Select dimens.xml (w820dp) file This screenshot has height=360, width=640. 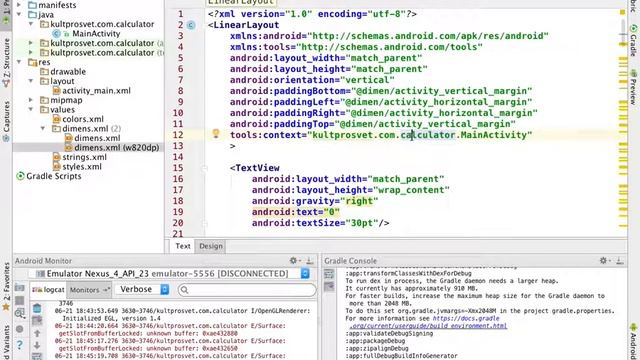pyautogui.click(x=117, y=147)
